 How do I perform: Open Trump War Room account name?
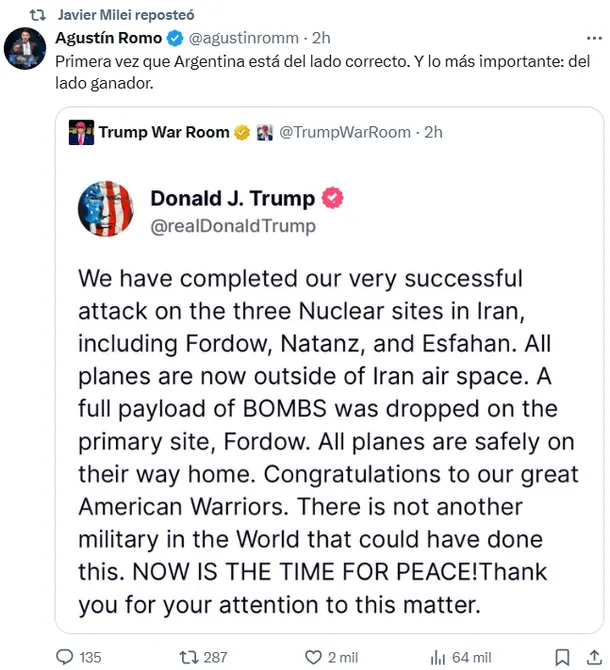tap(163, 132)
